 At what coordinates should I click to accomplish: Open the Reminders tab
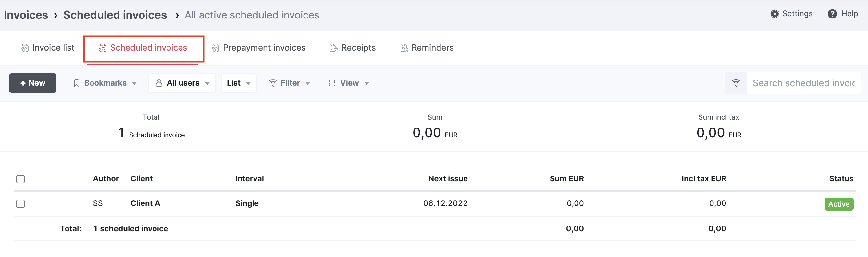pyautogui.click(x=427, y=48)
